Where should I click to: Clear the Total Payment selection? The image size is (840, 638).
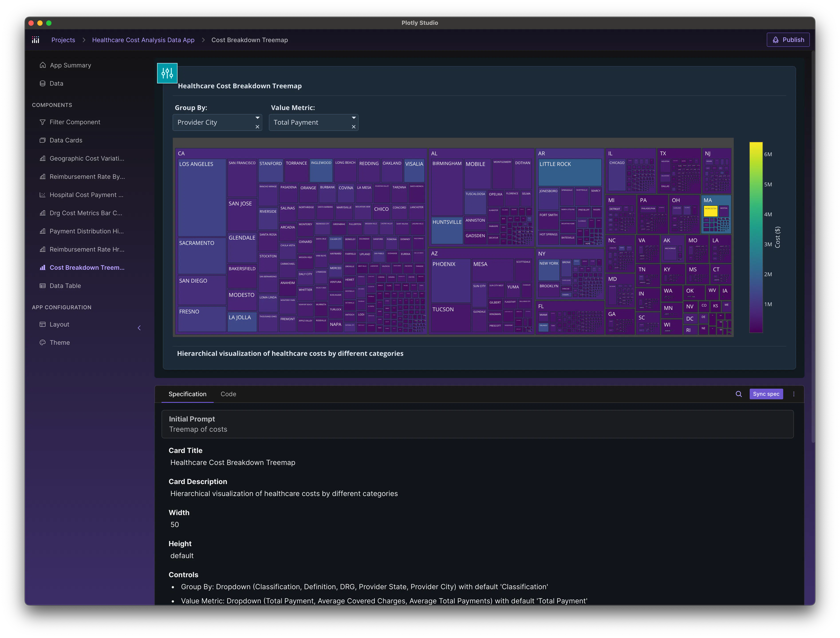coord(353,127)
